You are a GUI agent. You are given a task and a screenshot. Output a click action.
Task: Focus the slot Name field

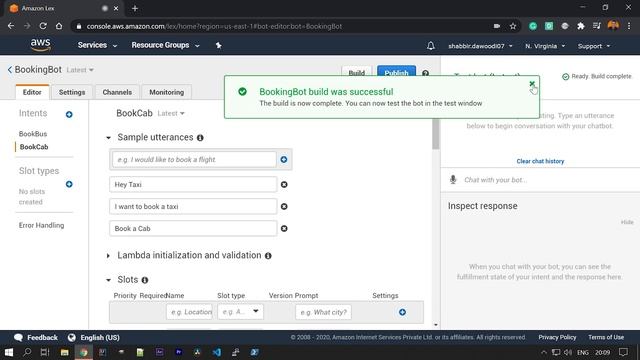click(x=189, y=312)
